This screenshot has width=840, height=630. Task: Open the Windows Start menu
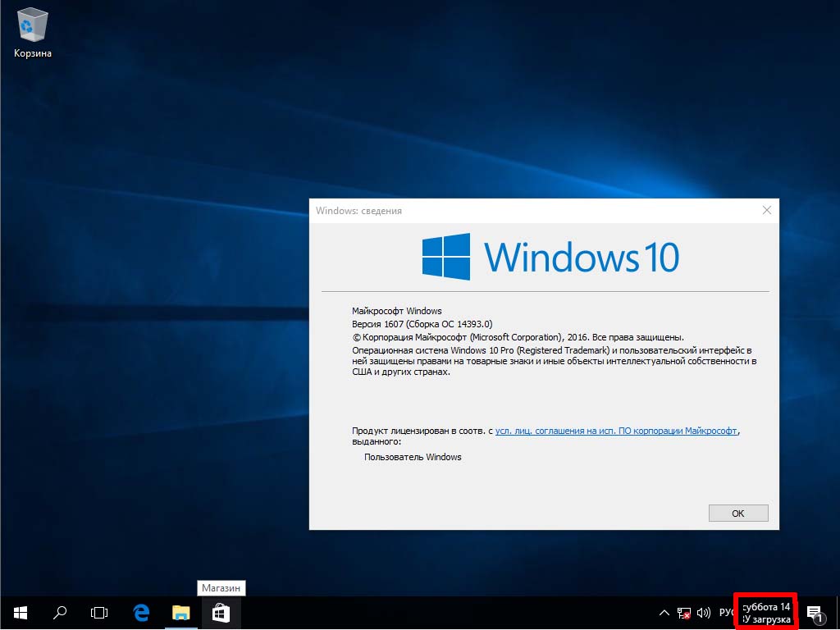20,612
